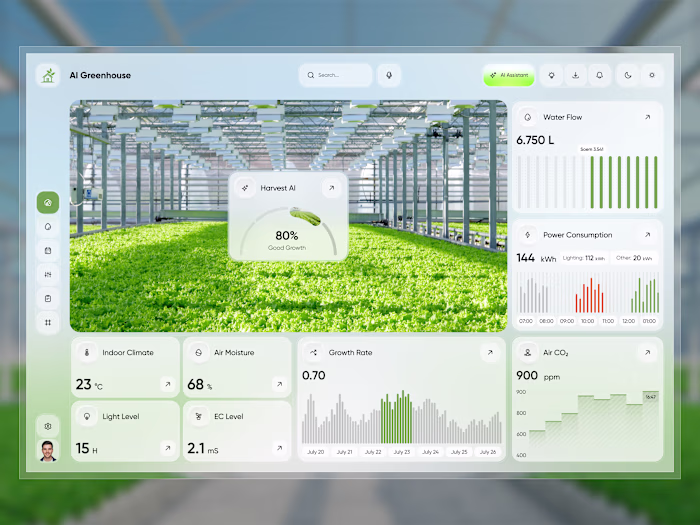Click the Harvest AI sparkle icon
The height and width of the screenshot is (525, 700).
[245, 188]
